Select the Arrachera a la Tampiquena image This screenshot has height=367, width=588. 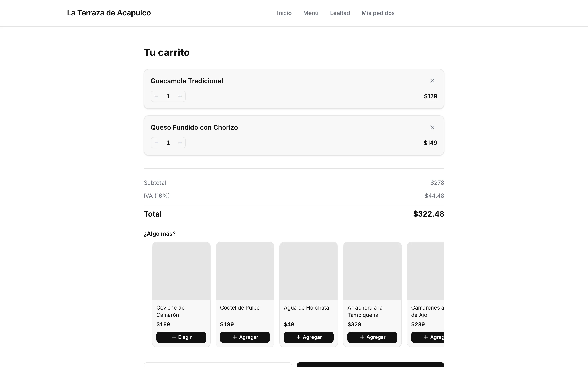[x=372, y=271]
